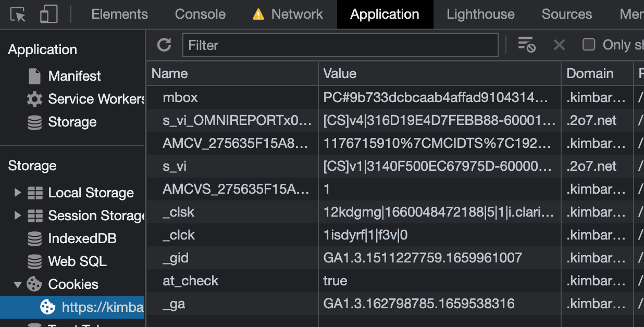Click the cookie Filter input field
Image resolution: width=644 pixels, height=327 pixels.
[340, 45]
